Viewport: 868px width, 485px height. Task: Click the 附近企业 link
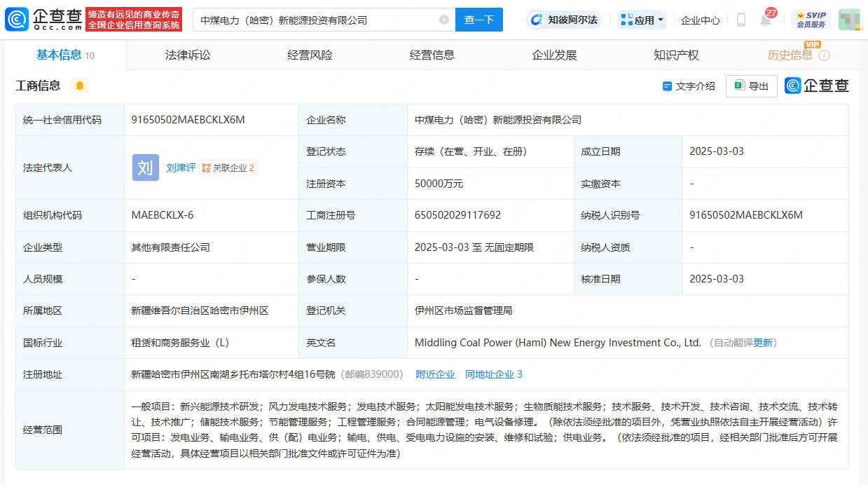click(435, 374)
